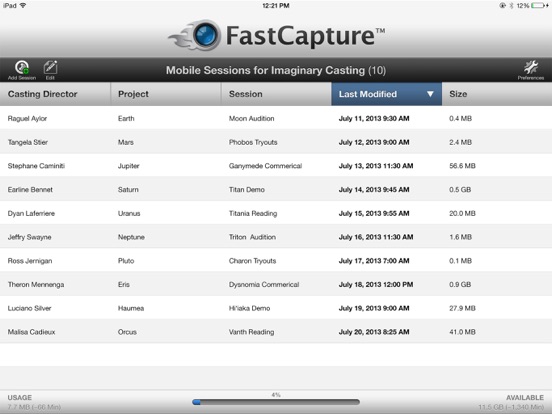
Task: Open Theron Mennenga entry
Action: pos(276,284)
